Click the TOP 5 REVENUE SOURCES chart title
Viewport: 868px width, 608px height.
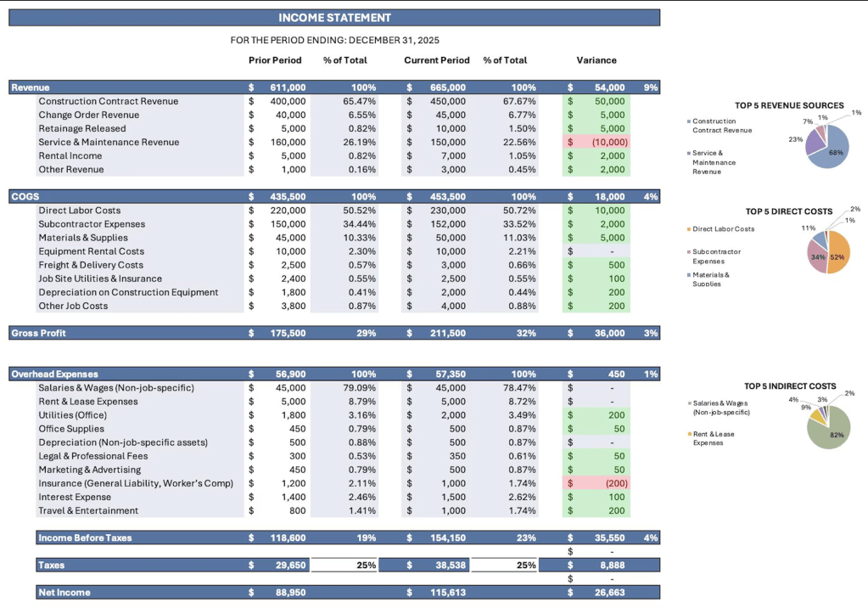click(790, 105)
